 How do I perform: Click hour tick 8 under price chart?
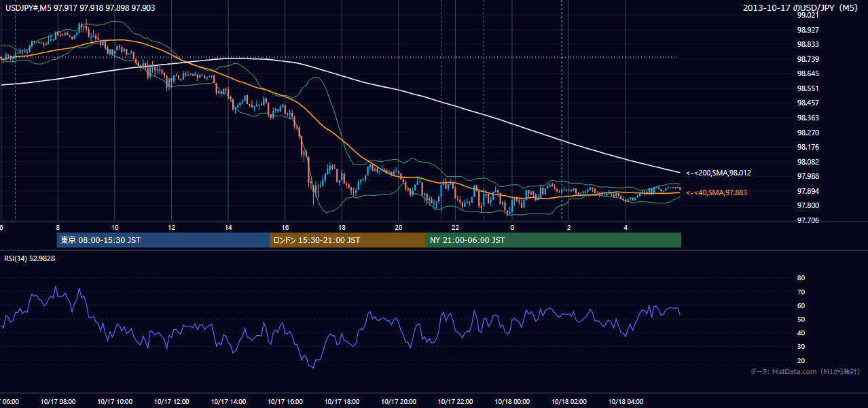tap(58, 228)
